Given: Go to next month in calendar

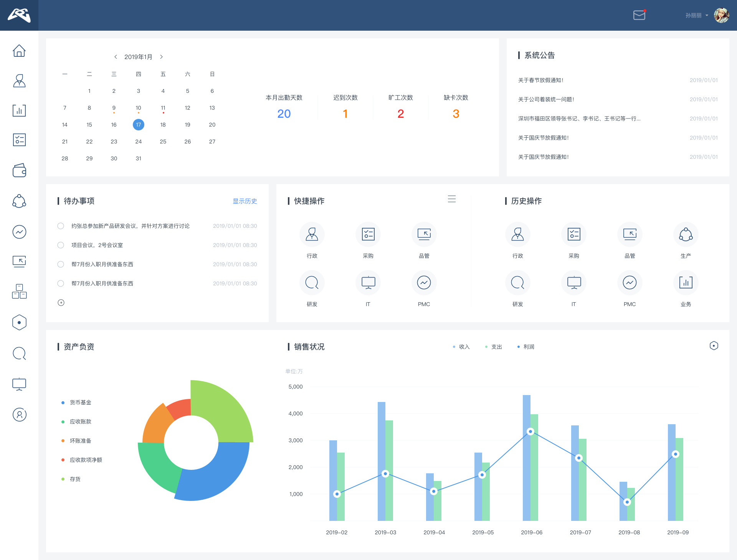Looking at the screenshot, I should pyautogui.click(x=162, y=57).
